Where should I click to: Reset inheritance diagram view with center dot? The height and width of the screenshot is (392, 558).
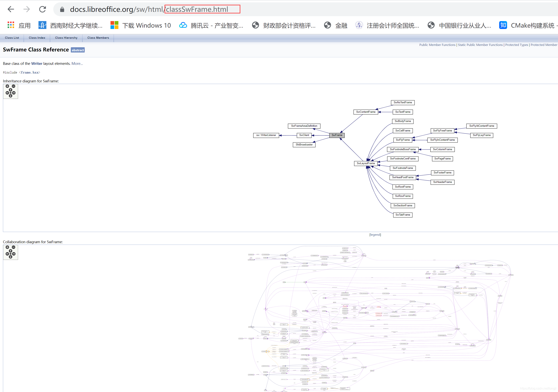click(10, 93)
